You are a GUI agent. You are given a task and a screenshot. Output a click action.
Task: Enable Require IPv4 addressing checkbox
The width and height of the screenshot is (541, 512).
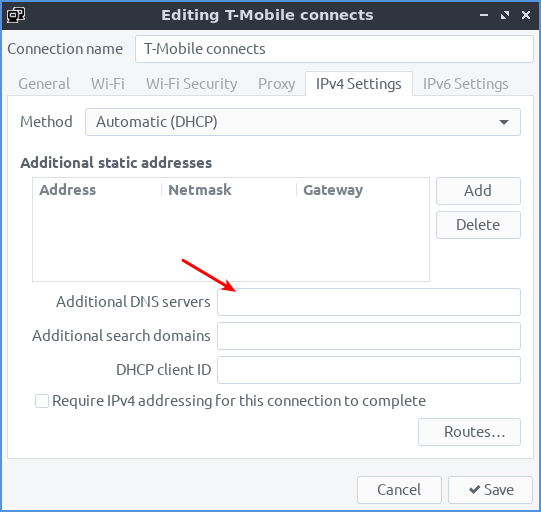42,401
